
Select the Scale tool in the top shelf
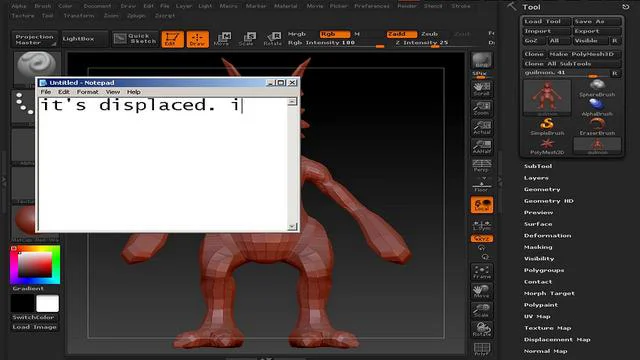pos(247,39)
